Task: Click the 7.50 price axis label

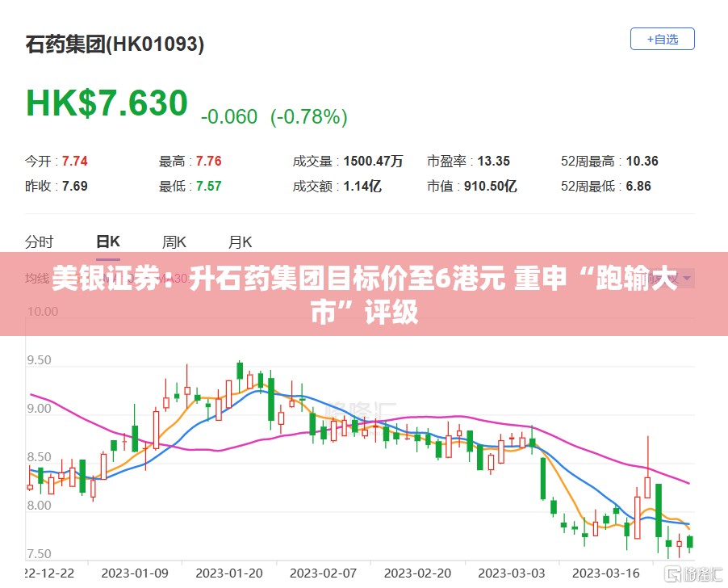Action: tap(39, 553)
